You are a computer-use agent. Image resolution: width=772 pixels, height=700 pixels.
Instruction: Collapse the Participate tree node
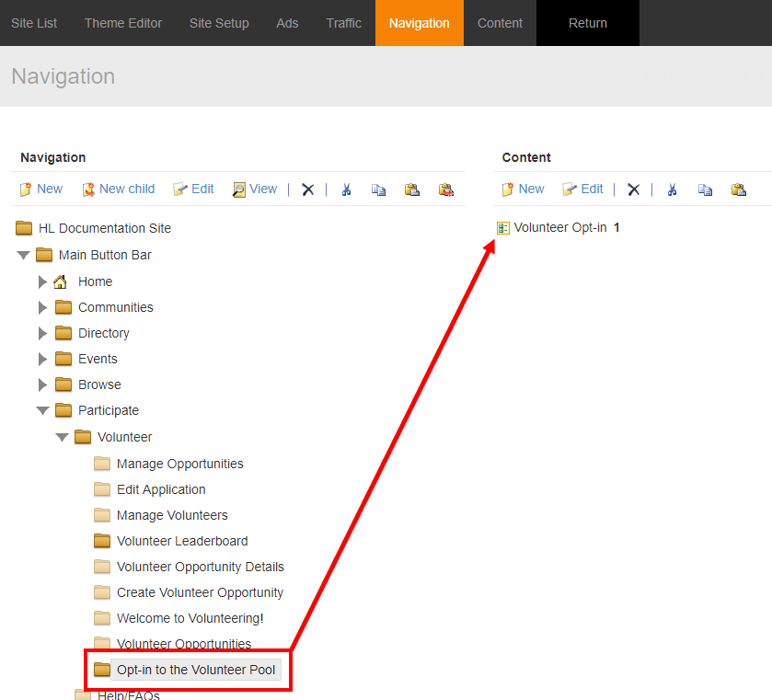point(43,410)
